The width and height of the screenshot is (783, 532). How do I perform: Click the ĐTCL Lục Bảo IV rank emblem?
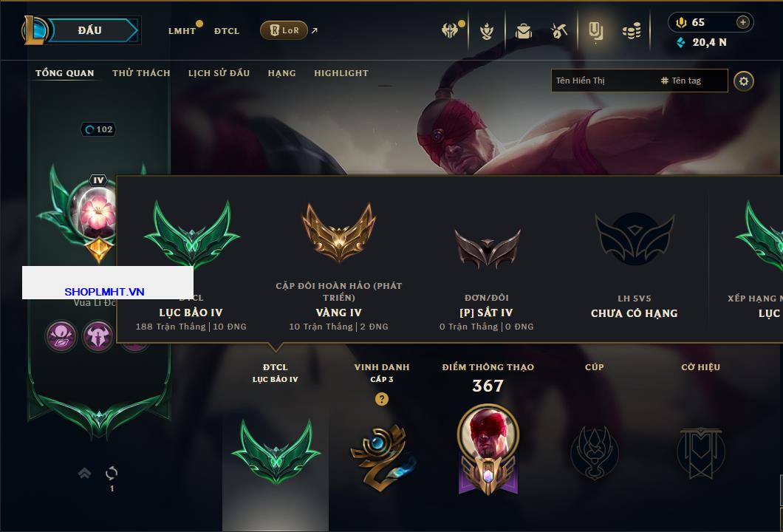(x=276, y=451)
